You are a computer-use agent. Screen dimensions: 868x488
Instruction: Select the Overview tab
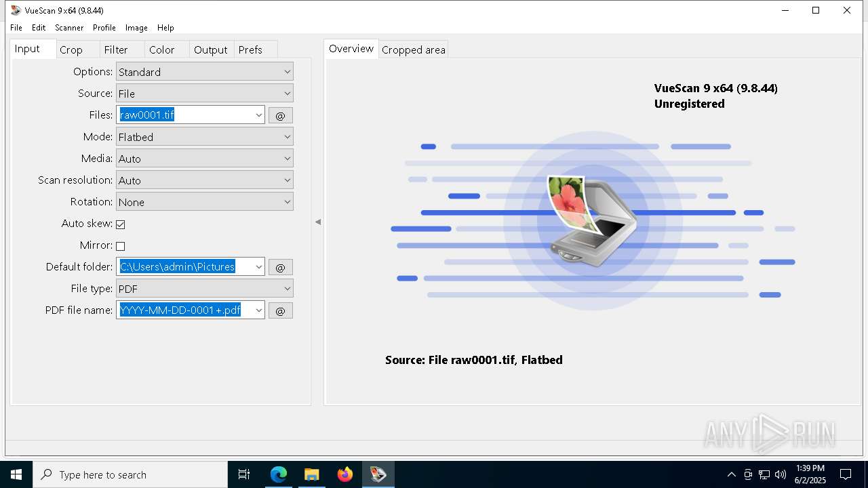(351, 49)
